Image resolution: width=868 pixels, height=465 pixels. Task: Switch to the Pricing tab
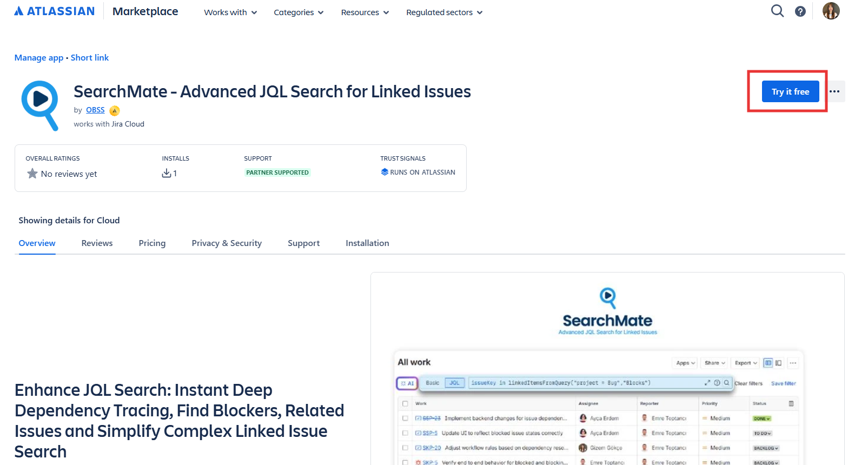pos(152,243)
